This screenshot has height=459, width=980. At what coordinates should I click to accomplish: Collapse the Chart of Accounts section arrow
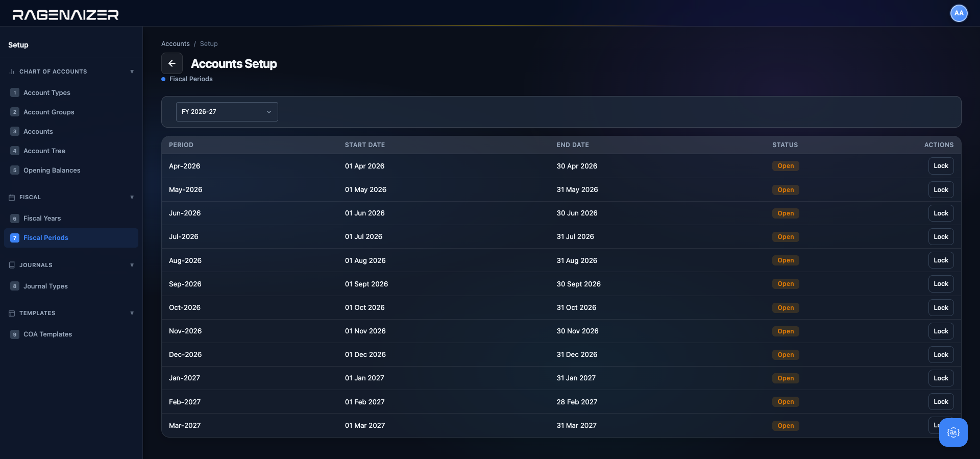[132, 72]
